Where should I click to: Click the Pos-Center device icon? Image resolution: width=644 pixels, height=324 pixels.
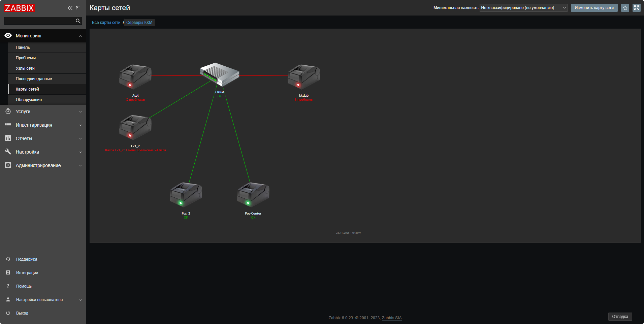253,195
